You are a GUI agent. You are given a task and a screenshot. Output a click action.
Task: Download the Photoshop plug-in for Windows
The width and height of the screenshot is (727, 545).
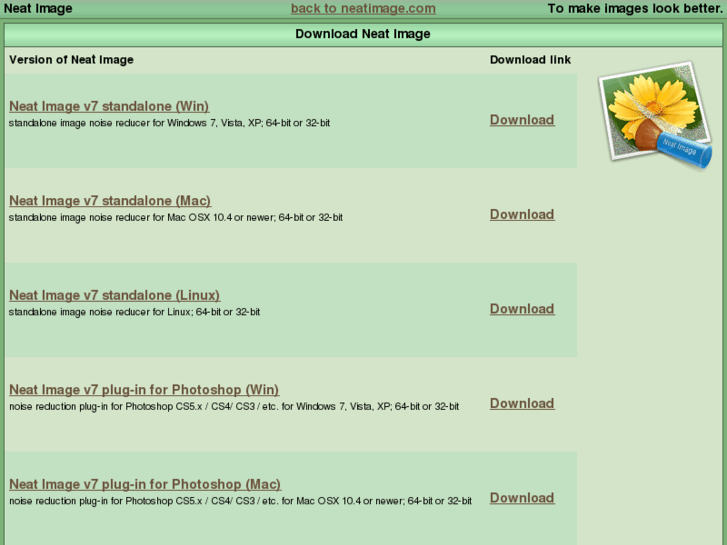click(x=522, y=404)
